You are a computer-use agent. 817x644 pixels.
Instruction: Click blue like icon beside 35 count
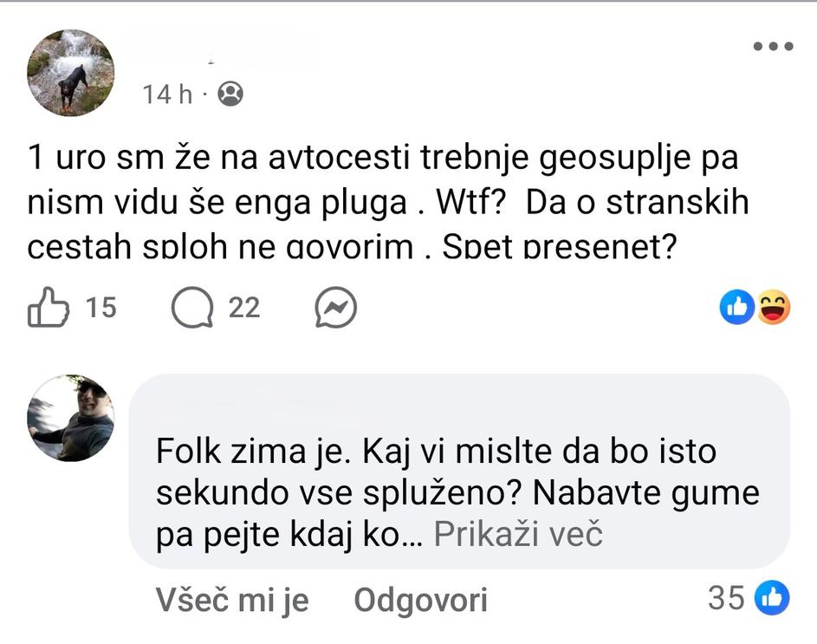(x=773, y=597)
